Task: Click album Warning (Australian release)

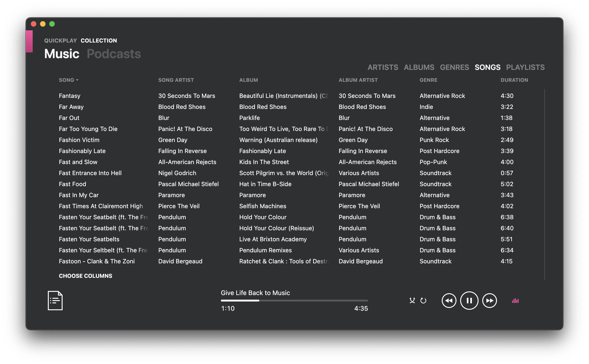Action: tap(278, 140)
